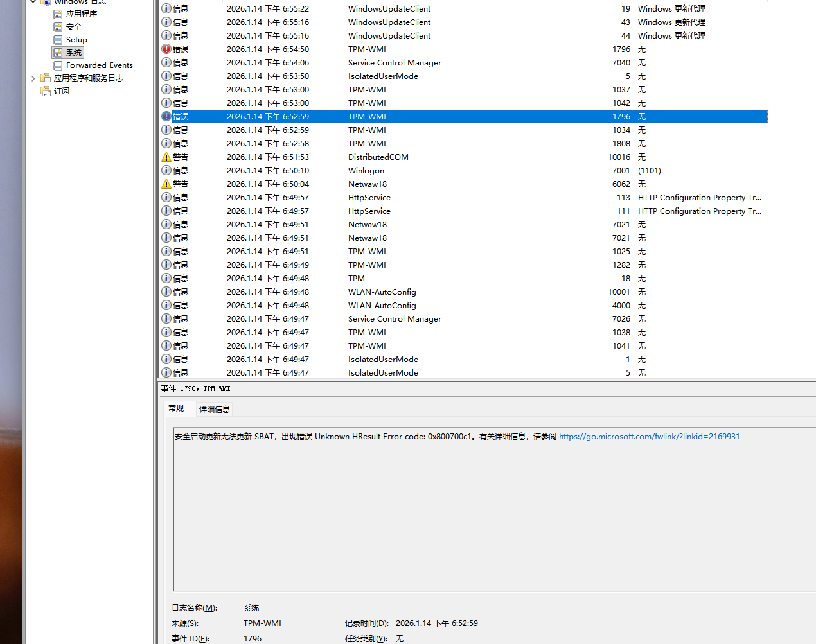Open the 应用程序 log in the tree
This screenshot has width=816, height=644.
pos(81,13)
